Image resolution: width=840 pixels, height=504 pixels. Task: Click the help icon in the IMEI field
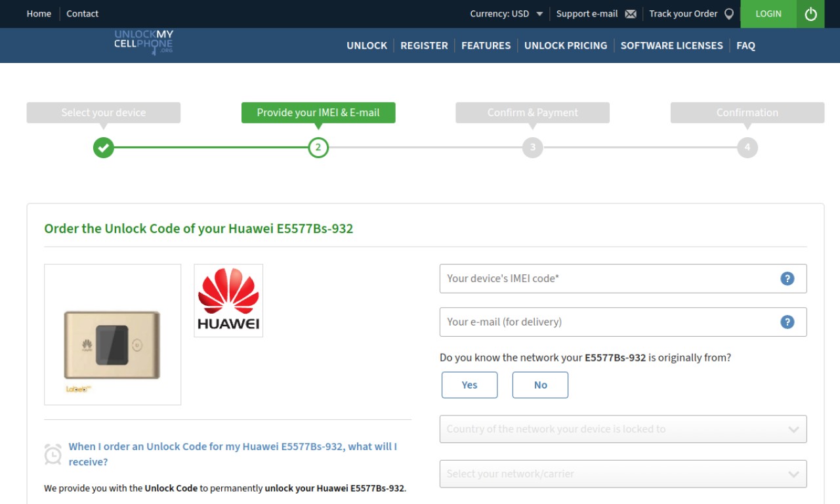click(787, 278)
